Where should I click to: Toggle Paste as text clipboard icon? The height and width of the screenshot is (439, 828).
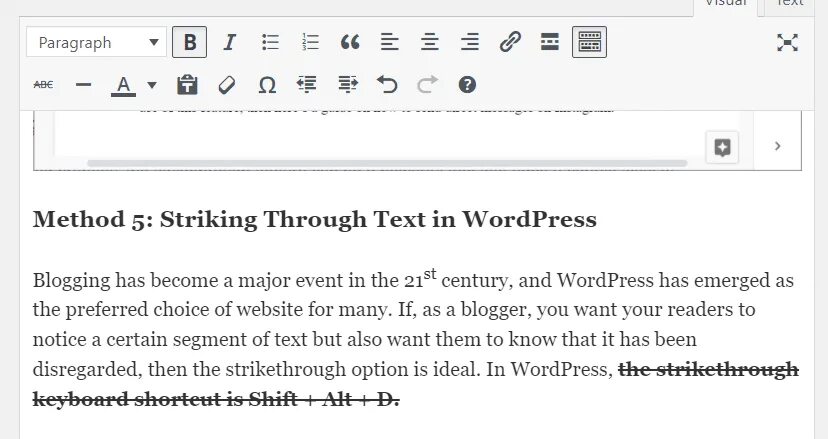(187, 85)
